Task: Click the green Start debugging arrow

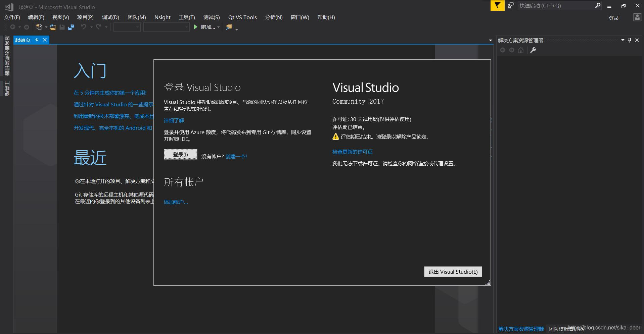Action: click(196, 27)
